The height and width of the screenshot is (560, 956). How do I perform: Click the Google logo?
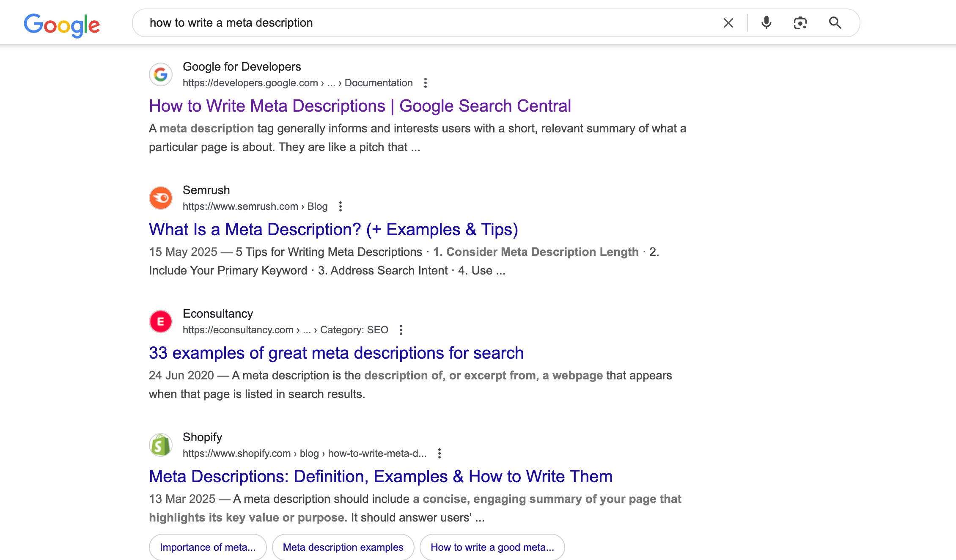click(x=62, y=25)
